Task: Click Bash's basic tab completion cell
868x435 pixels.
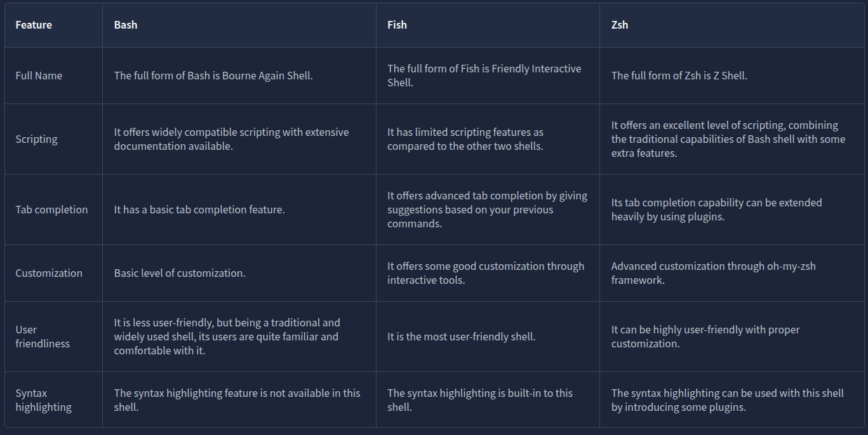Action: coord(199,210)
